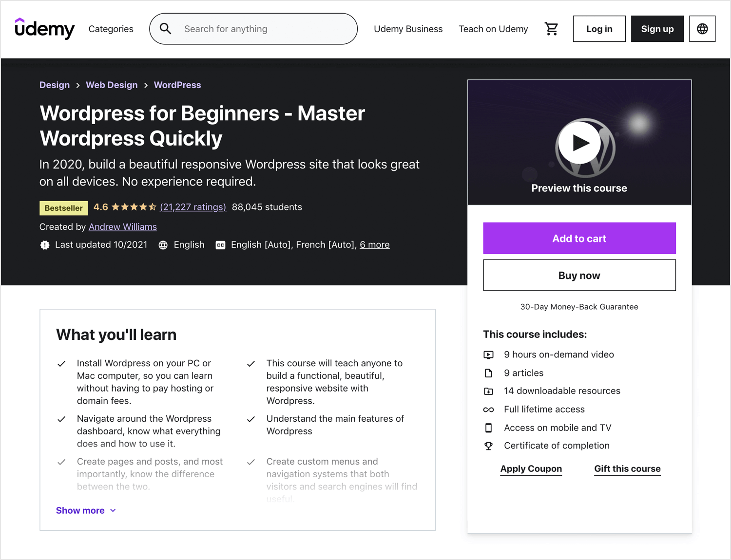Click the downloadable resources folder icon
Viewport: 731px width, 560px height.
pyautogui.click(x=488, y=391)
